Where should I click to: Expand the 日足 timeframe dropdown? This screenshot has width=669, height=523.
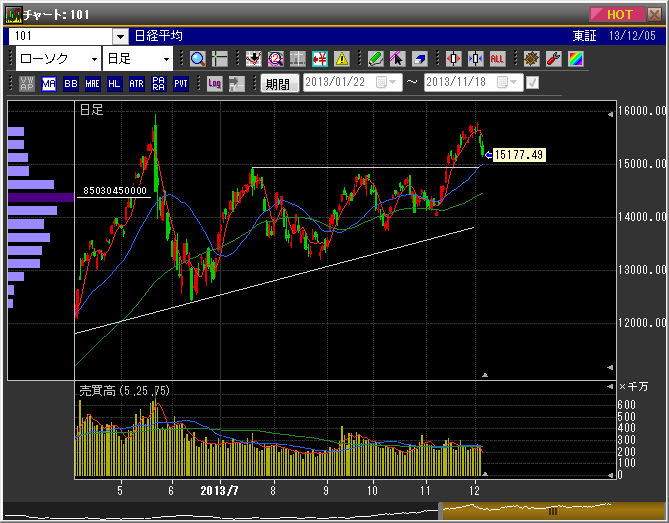point(166,58)
